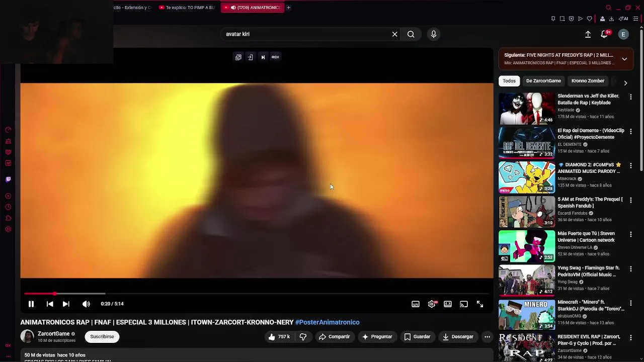The height and width of the screenshot is (362, 644).
Task: Open browser tab search magnifier in title bar
Action: pos(608,8)
